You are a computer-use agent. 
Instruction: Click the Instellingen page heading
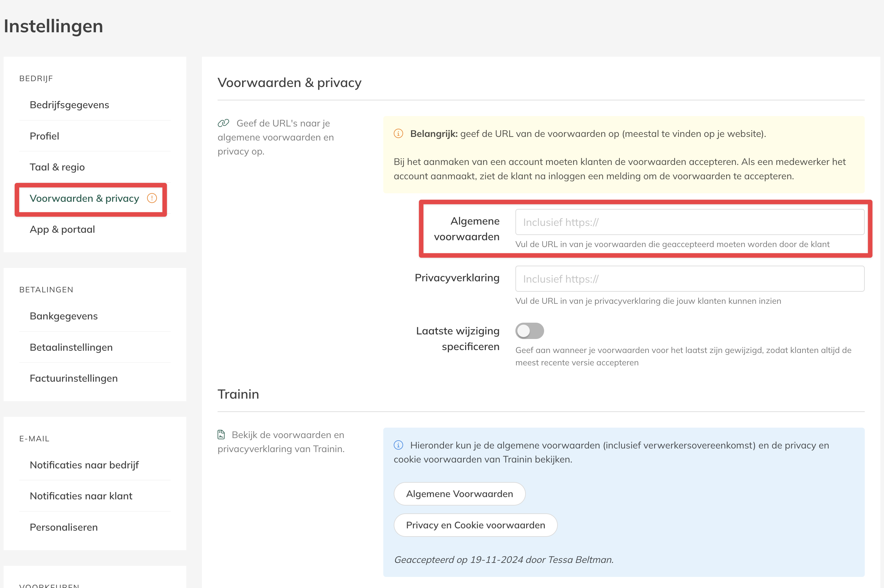pyautogui.click(x=53, y=26)
